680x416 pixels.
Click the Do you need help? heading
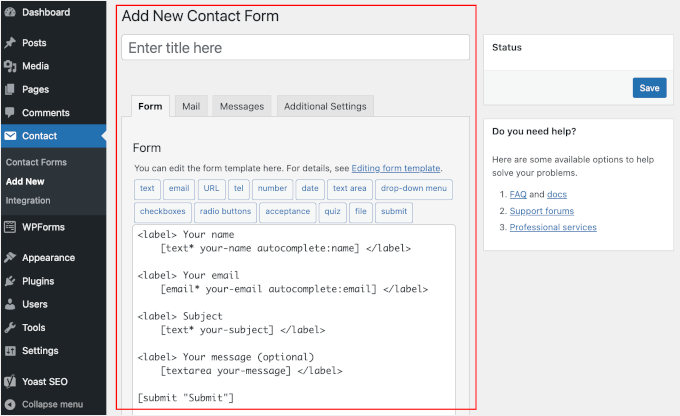pyautogui.click(x=534, y=131)
